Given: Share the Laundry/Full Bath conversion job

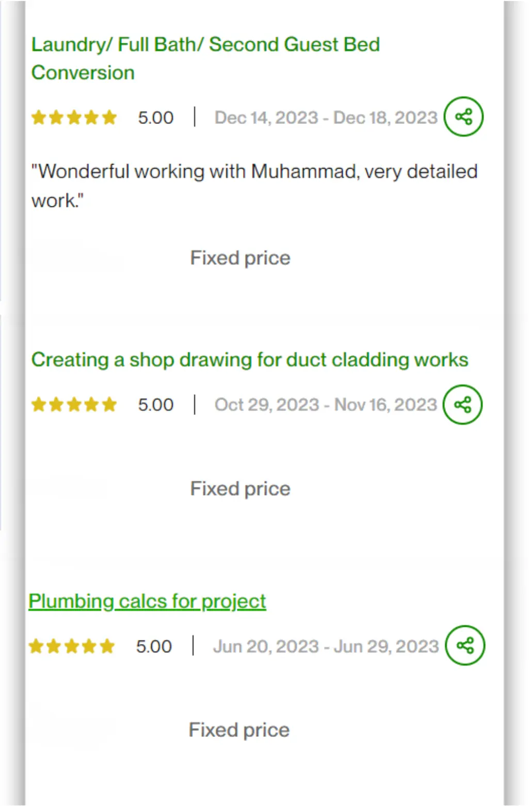Looking at the screenshot, I should [x=463, y=117].
